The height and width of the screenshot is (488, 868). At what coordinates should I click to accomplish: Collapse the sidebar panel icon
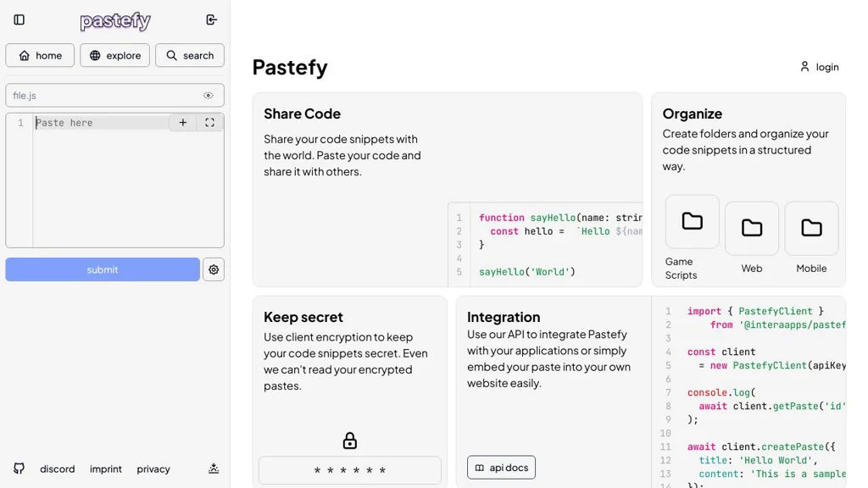click(x=19, y=19)
